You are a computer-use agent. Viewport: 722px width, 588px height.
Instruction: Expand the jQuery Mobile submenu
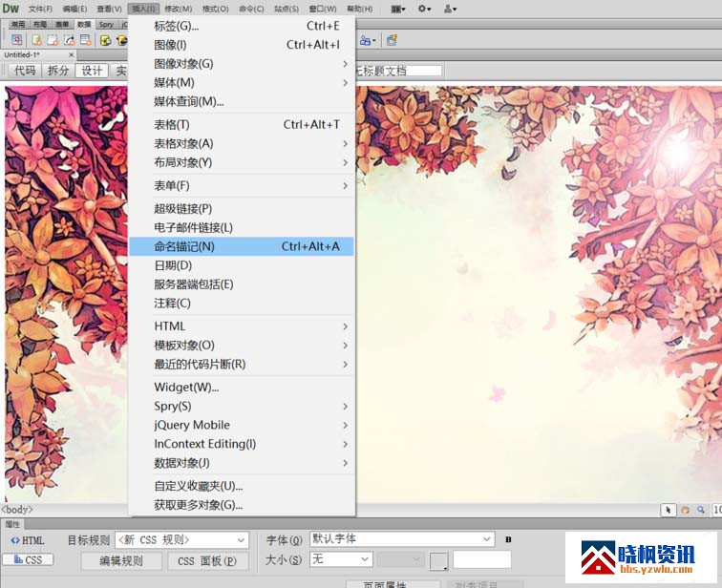(x=242, y=425)
